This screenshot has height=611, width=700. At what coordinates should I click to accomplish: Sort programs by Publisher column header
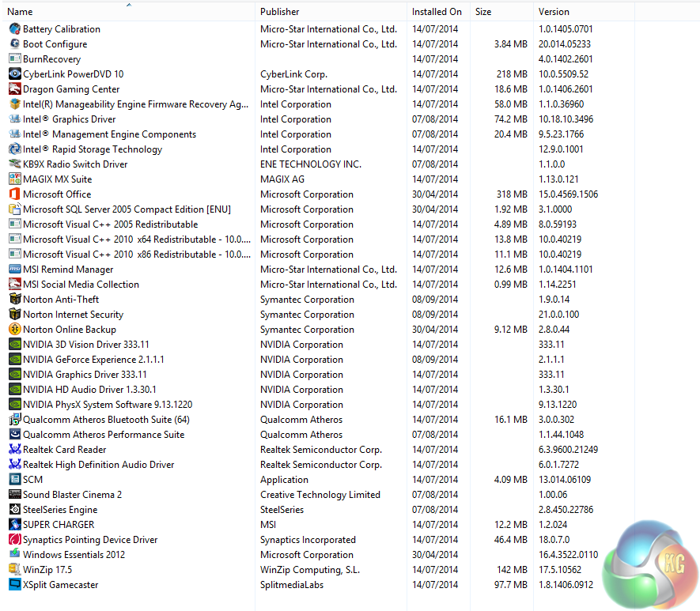[331, 12]
